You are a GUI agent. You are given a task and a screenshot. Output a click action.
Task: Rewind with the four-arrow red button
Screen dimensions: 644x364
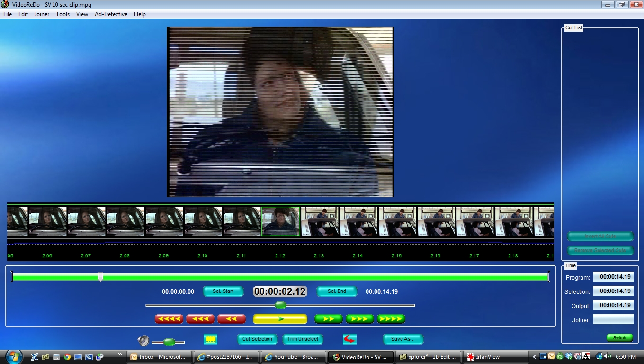(169, 319)
